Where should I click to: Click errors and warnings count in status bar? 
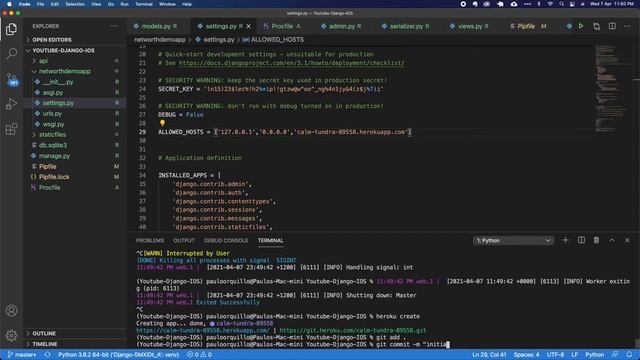199,355
